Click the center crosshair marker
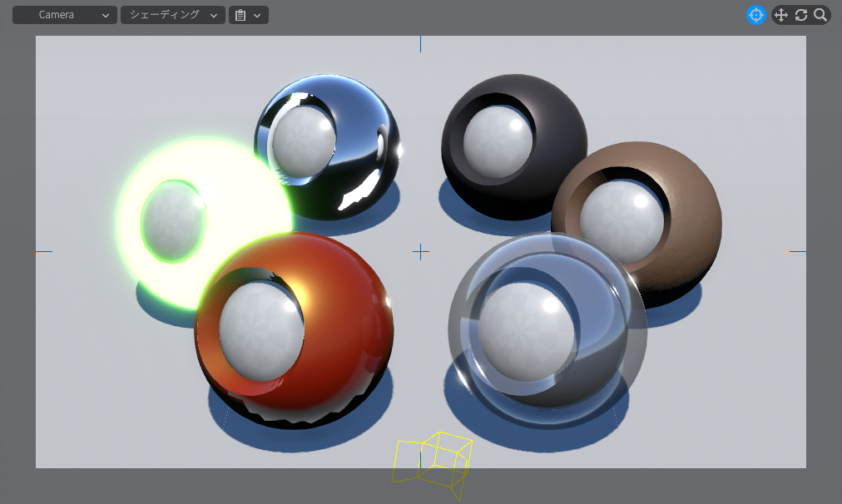The image size is (842, 504). 421,251
